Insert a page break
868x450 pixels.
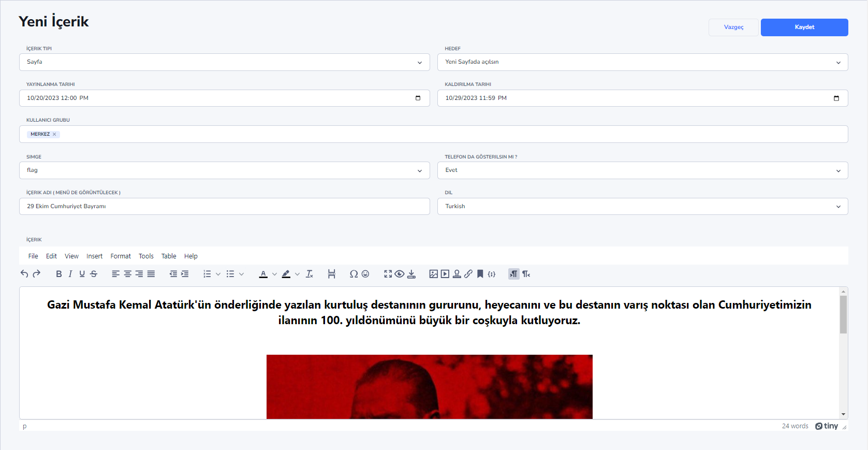point(332,274)
